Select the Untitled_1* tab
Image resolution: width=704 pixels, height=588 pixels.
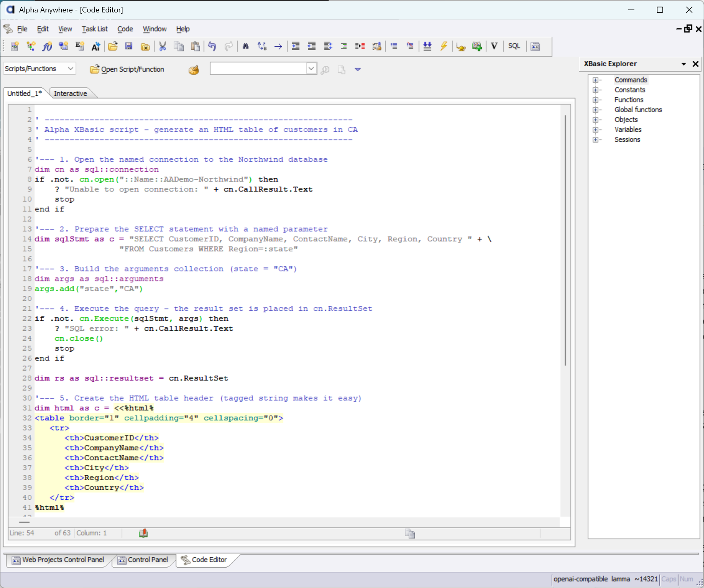[x=25, y=93]
